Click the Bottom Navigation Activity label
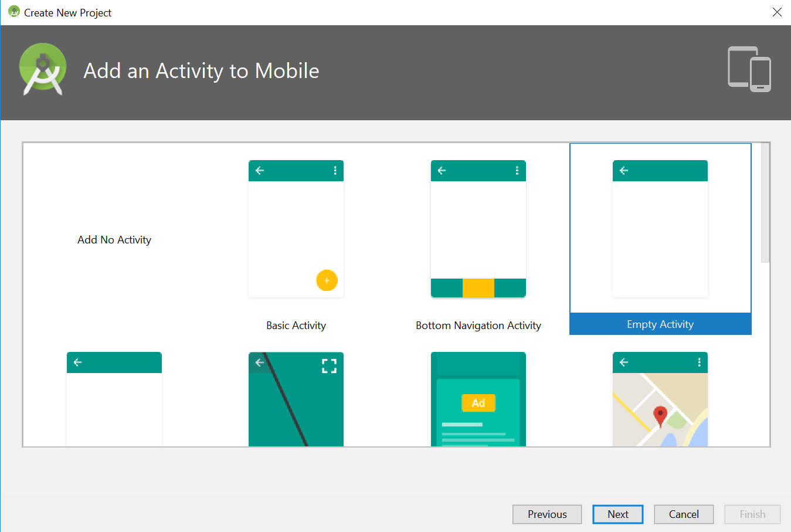 point(478,326)
